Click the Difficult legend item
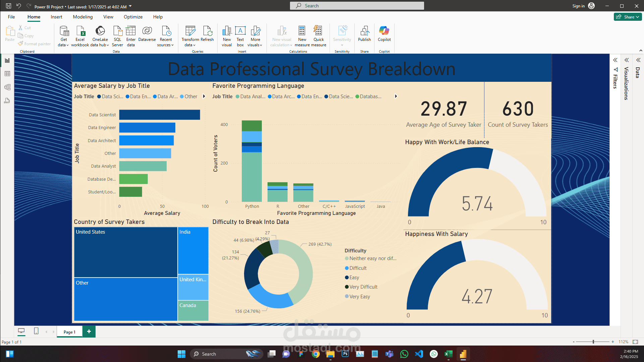This screenshot has height=362, width=644. (356, 268)
